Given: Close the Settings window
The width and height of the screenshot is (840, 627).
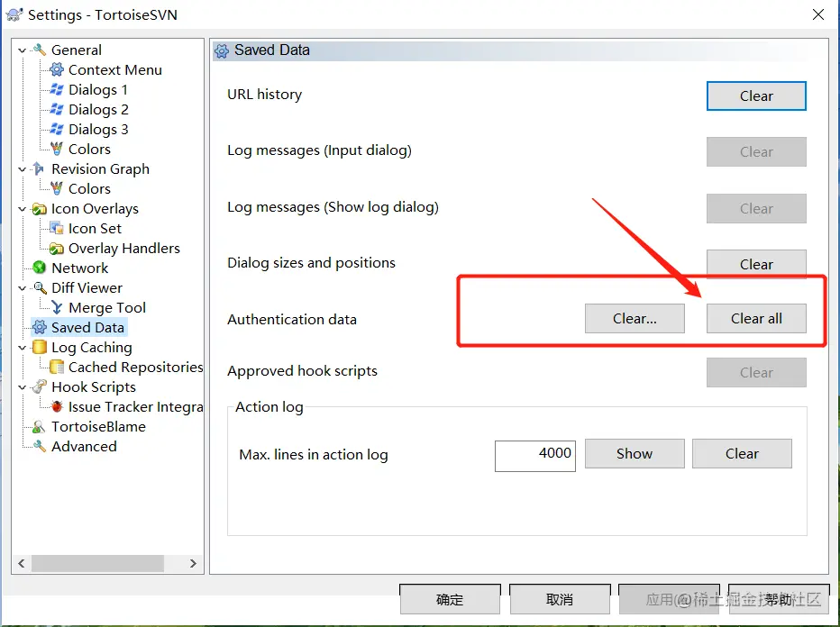Looking at the screenshot, I should 817,14.
